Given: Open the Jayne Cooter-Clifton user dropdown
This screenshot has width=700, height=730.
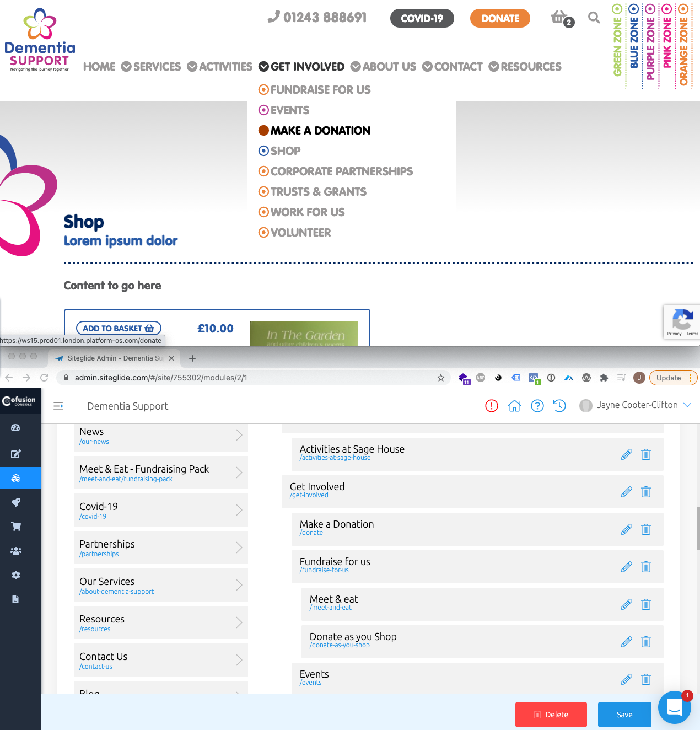Looking at the screenshot, I should (636, 405).
